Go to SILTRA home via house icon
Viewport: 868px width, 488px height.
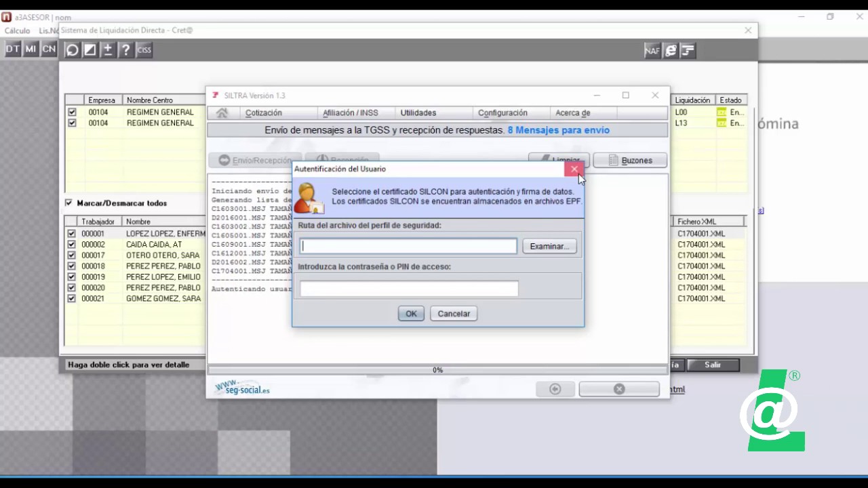pyautogui.click(x=222, y=113)
